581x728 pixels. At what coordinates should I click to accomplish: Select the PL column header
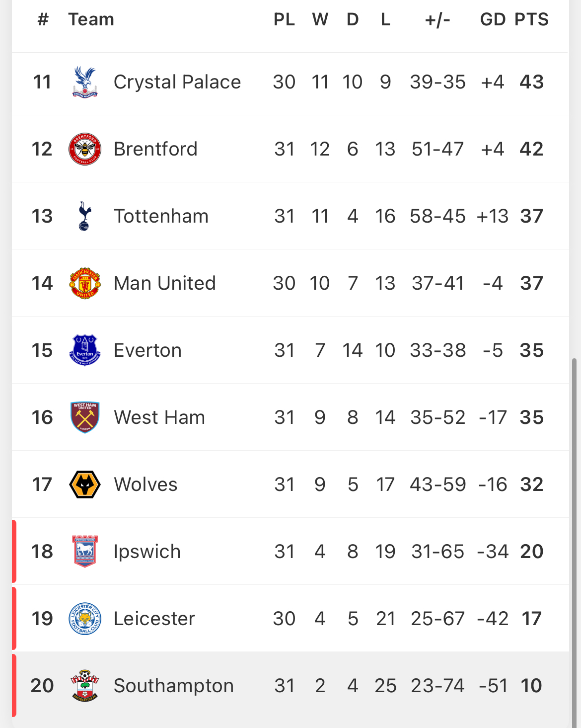click(x=284, y=19)
